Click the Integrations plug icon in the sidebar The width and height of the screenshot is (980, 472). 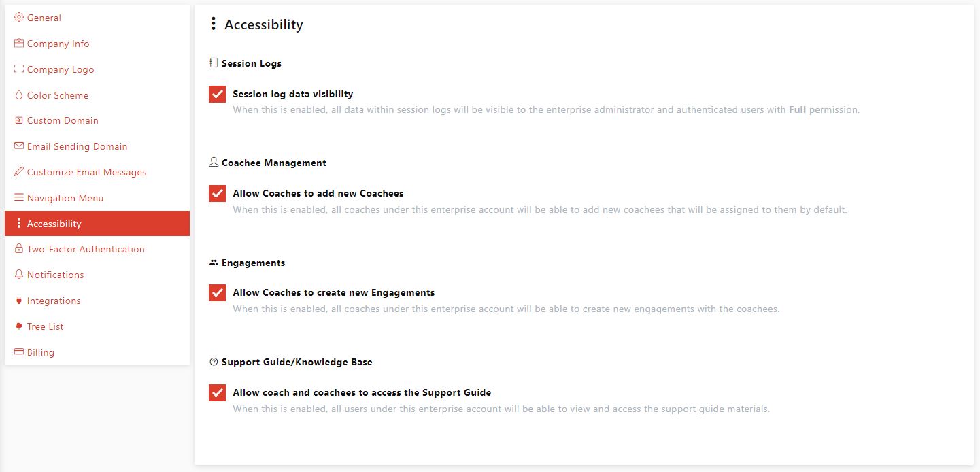19,301
